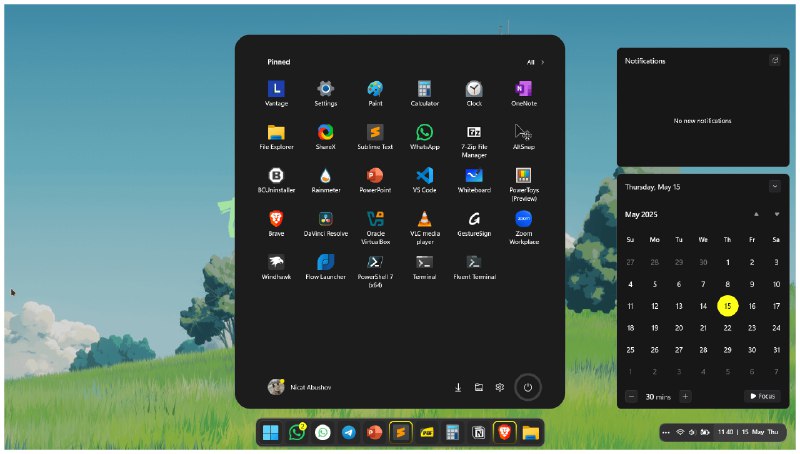Decrease focus time with minus button
The width and height of the screenshot is (800, 454).
pos(631,396)
